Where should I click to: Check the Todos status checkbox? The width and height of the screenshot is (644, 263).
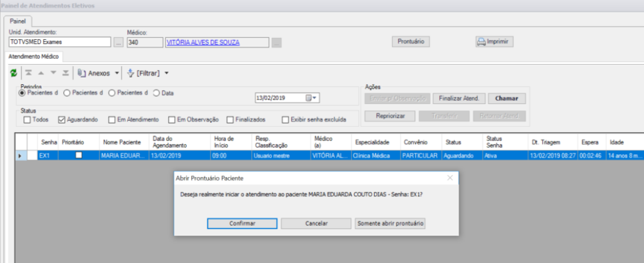27,119
